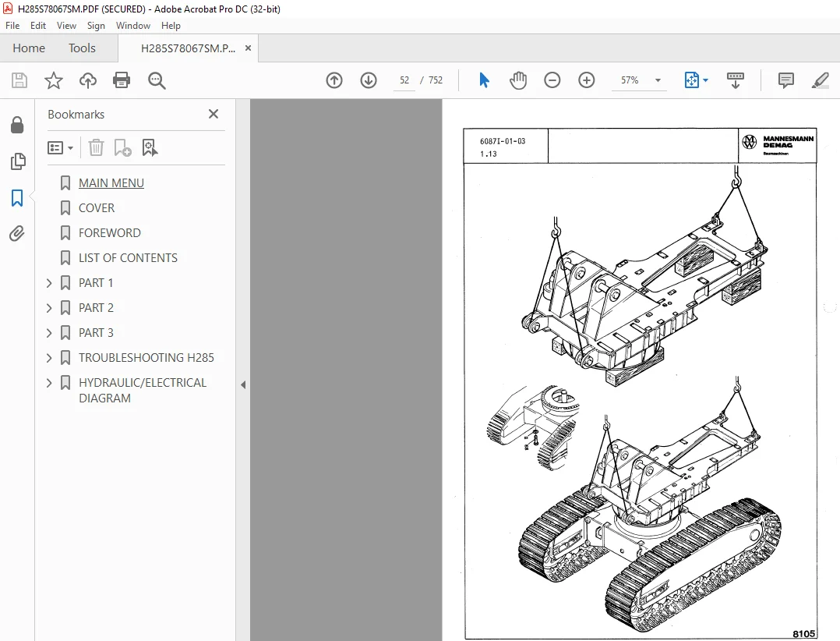Open the MAIN MENU bookmark
Viewport: 840px width, 641px height.
pyautogui.click(x=111, y=182)
